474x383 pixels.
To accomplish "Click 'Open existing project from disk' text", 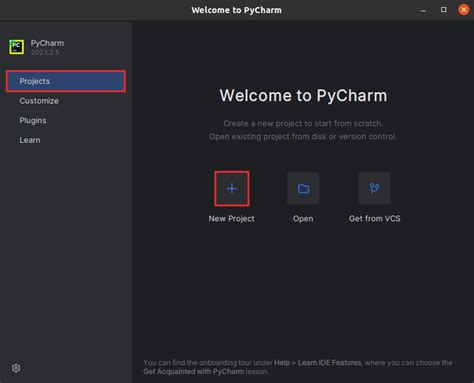I will (x=303, y=136).
